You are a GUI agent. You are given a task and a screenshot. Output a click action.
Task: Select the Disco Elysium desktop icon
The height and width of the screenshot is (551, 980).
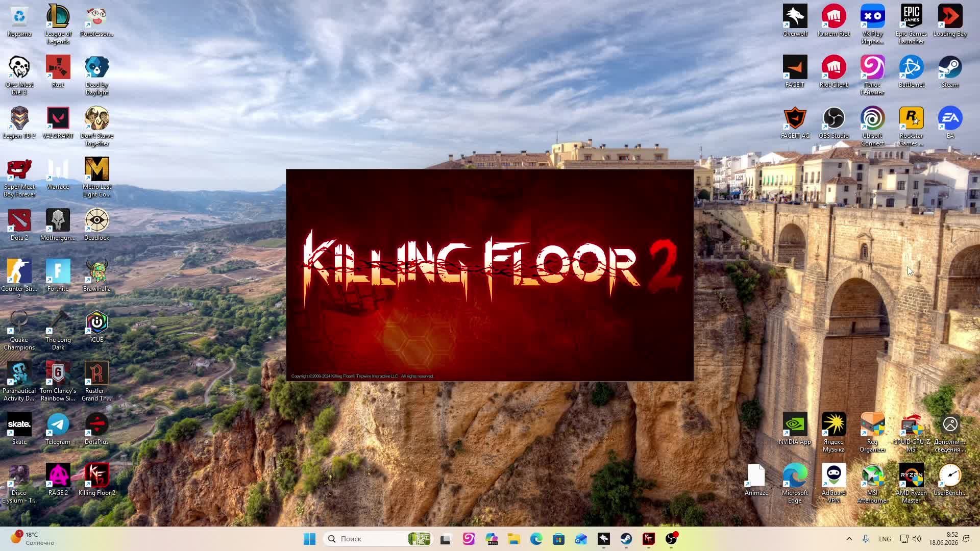(19, 483)
